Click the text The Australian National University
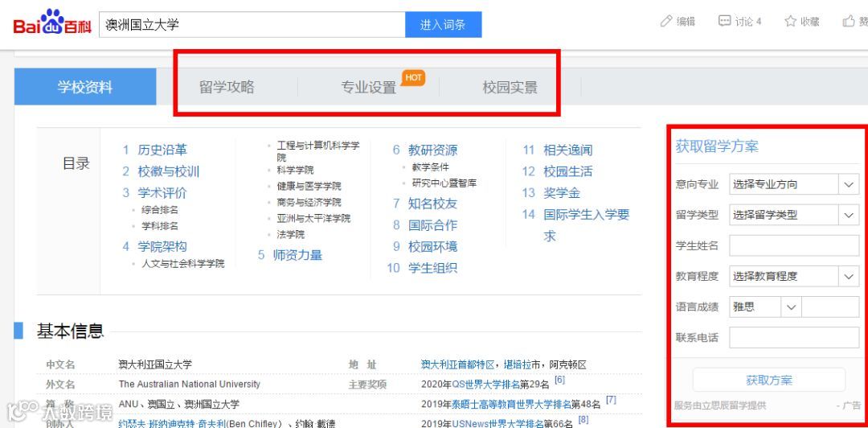The image size is (868, 428). point(190,385)
